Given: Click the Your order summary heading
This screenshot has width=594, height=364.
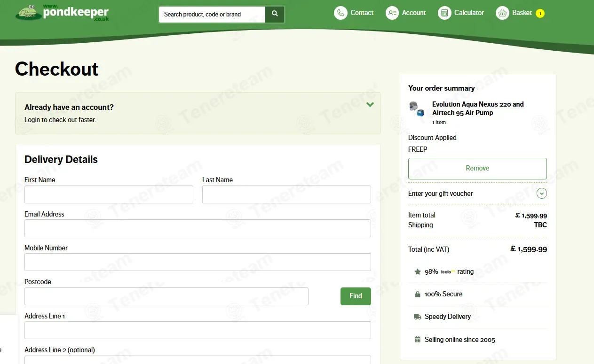Looking at the screenshot, I should (x=442, y=88).
